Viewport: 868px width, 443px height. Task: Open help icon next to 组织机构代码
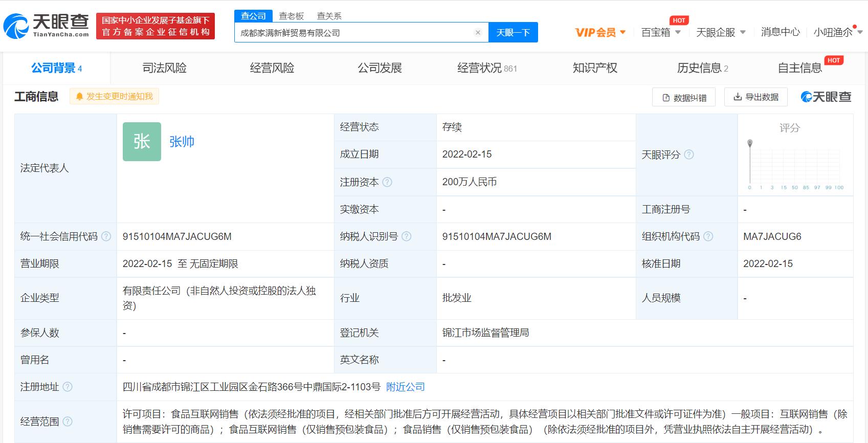pyautogui.click(x=708, y=236)
